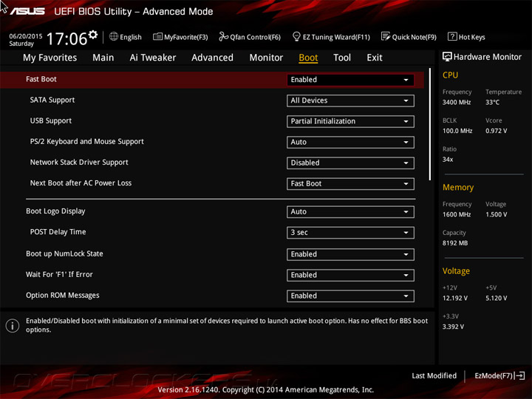Click the CPU frequency value 3400 MHz
Viewport: 532px width, 399px height.
[457, 102]
